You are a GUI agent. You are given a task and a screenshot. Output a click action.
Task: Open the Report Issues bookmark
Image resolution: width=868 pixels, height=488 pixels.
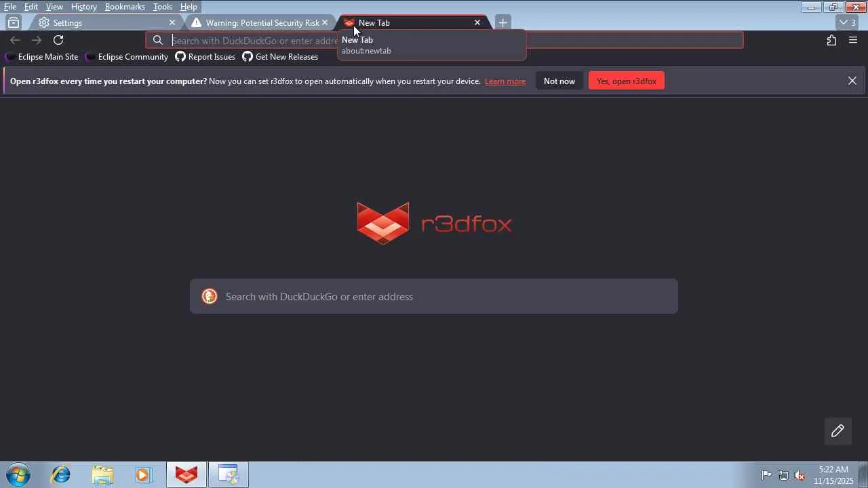(205, 57)
